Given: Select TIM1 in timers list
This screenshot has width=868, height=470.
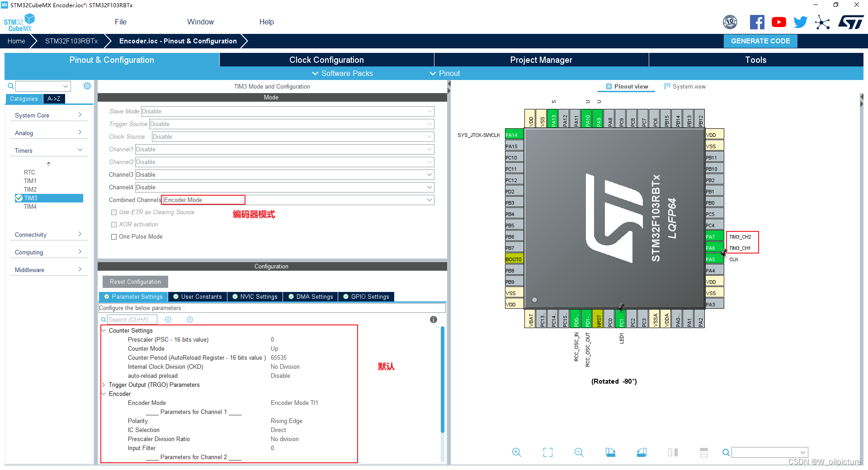Looking at the screenshot, I should tap(30, 181).
